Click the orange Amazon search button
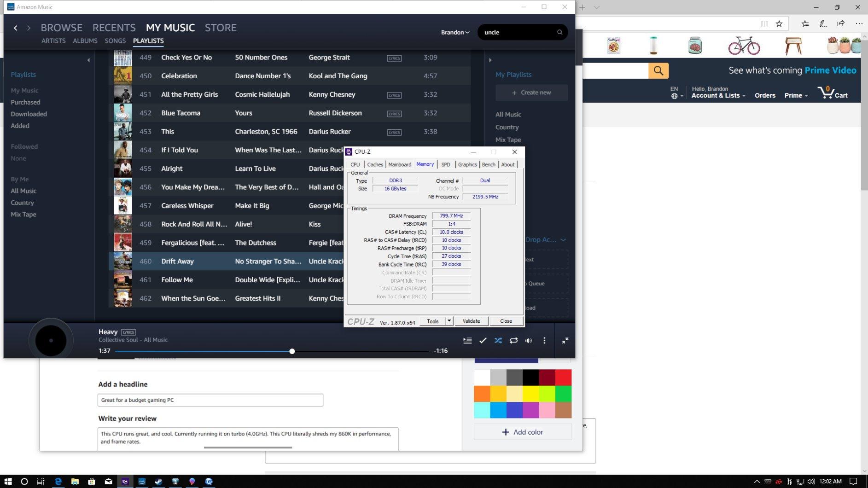The width and height of the screenshot is (868, 488). click(x=658, y=70)
